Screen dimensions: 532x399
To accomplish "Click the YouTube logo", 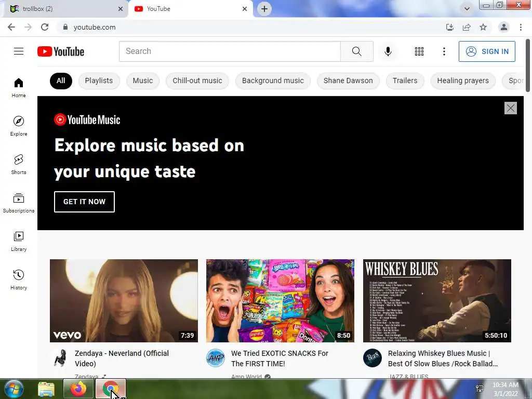I will click(61, 51).
